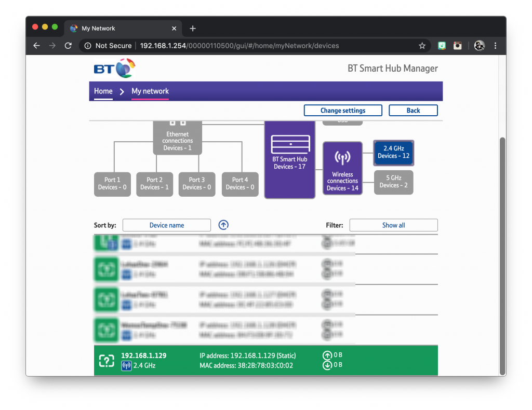The width and height of the screenshot is (532, 410).
Task: Click the IP address 192.168.1.129 (Static) text
Action: [x=248, y=356]
